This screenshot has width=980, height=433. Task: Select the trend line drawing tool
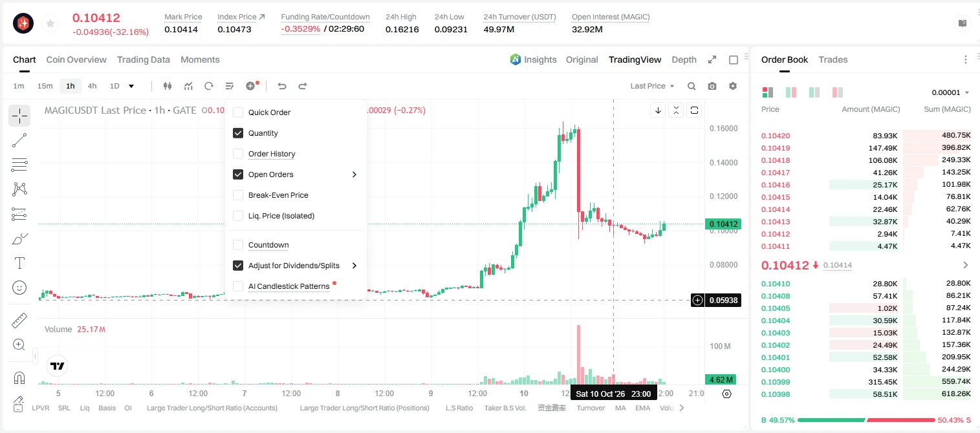[x=19, y=140]
